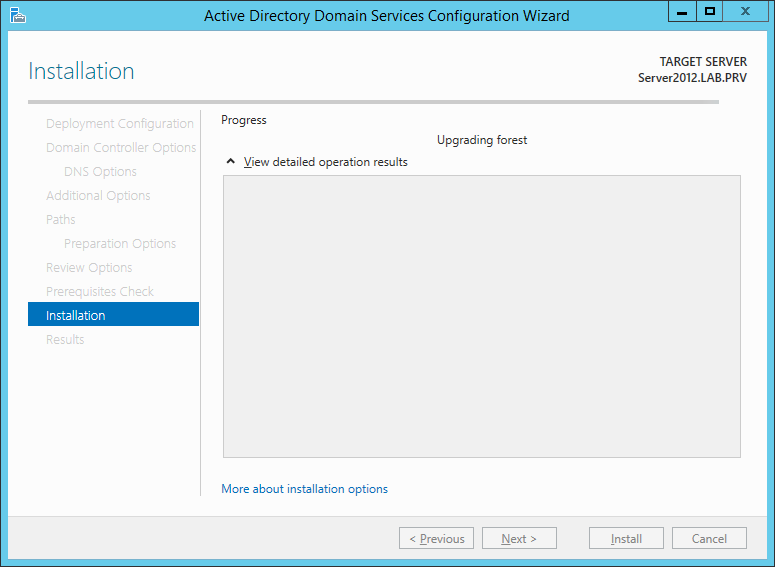The height and width of the screenshot is (567, 775).
Task: Click the detailed operation results box
Action: [482, 316]
